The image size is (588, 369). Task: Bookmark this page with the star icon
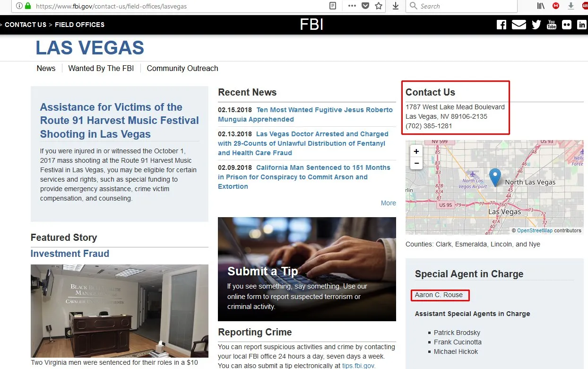(x=379, y=6)
